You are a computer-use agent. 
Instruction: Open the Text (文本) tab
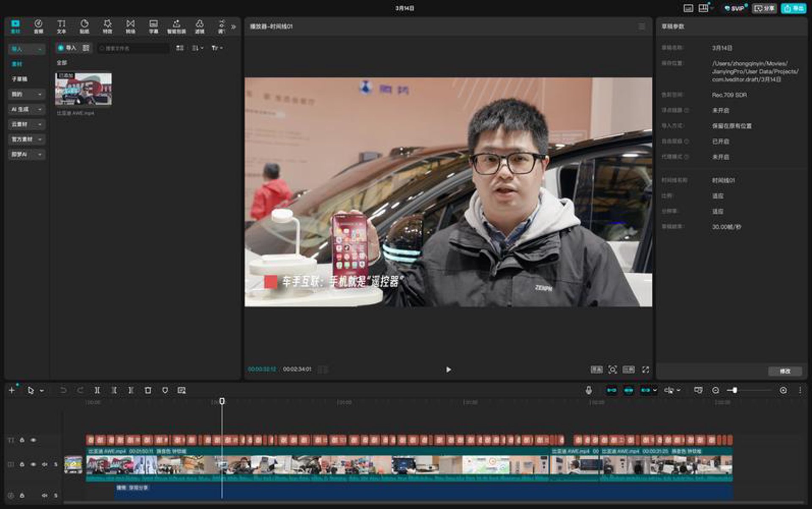[x=61, y=26]
